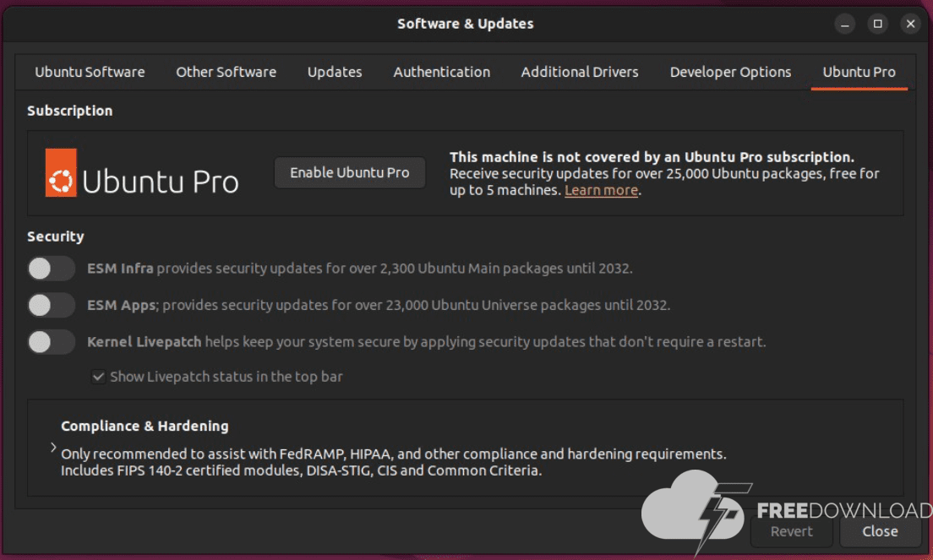Enable the ESM Apps switch
The height and width of the screenshot is (560, 933).
click(52, 305)
